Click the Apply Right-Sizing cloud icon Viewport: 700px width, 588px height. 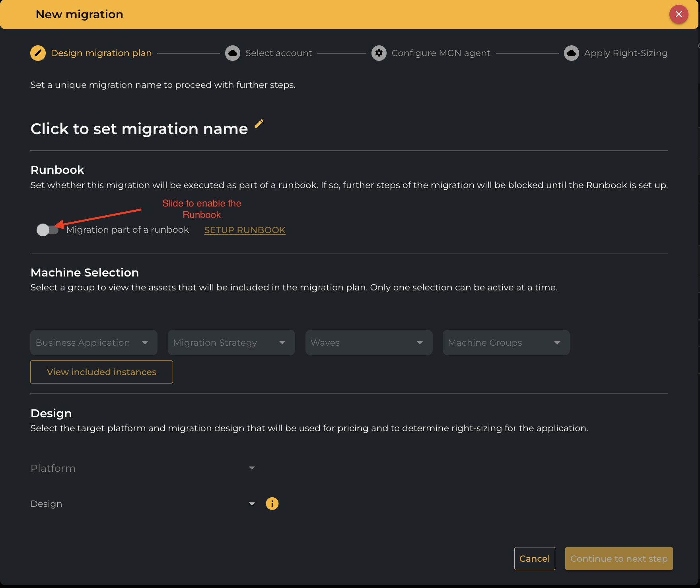point(572,53)
